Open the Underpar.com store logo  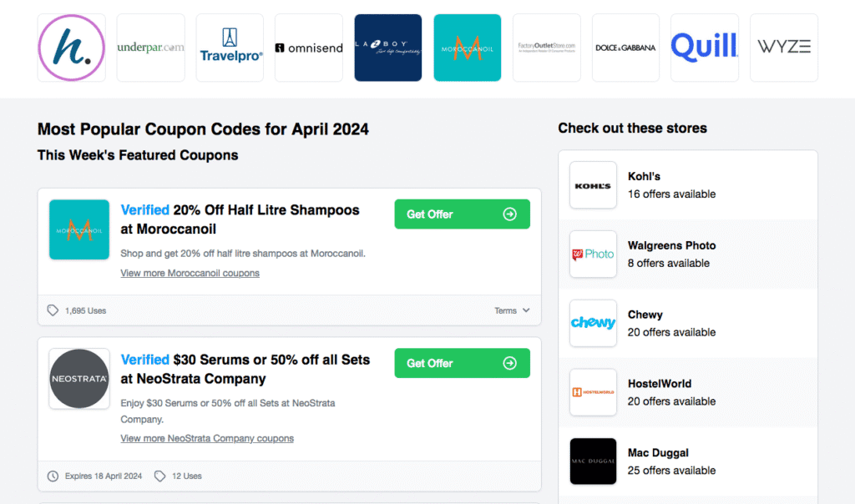[150, 48]
